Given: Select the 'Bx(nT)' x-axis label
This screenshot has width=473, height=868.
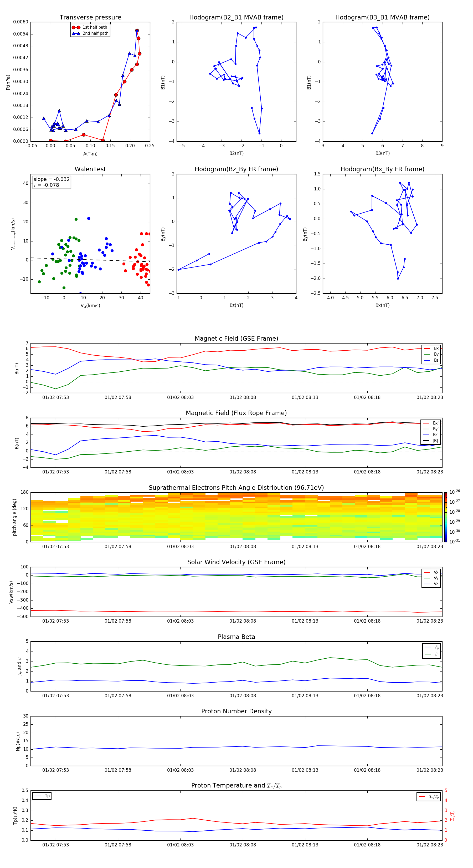Looking at the screenshot, I should [x=382, y=305].
